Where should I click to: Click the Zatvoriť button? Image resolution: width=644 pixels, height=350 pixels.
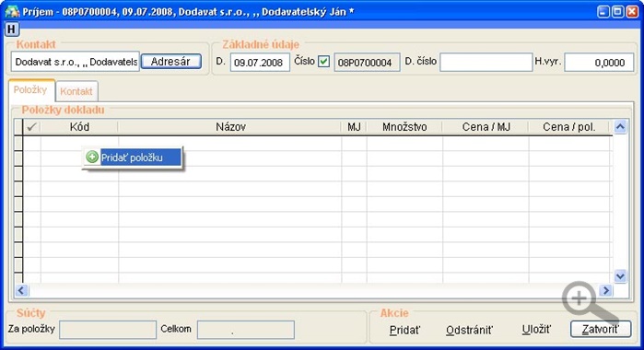[x=601, y=329]
